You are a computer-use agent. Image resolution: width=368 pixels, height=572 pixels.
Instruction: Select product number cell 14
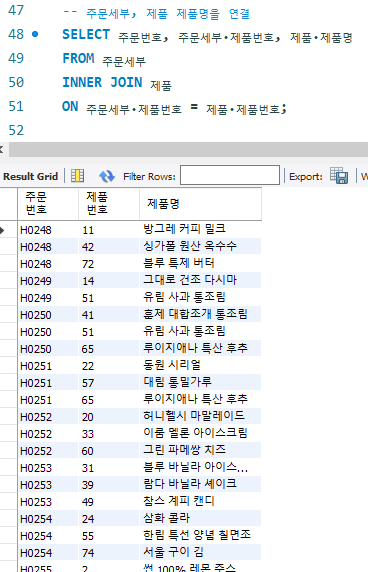(109, 281)
